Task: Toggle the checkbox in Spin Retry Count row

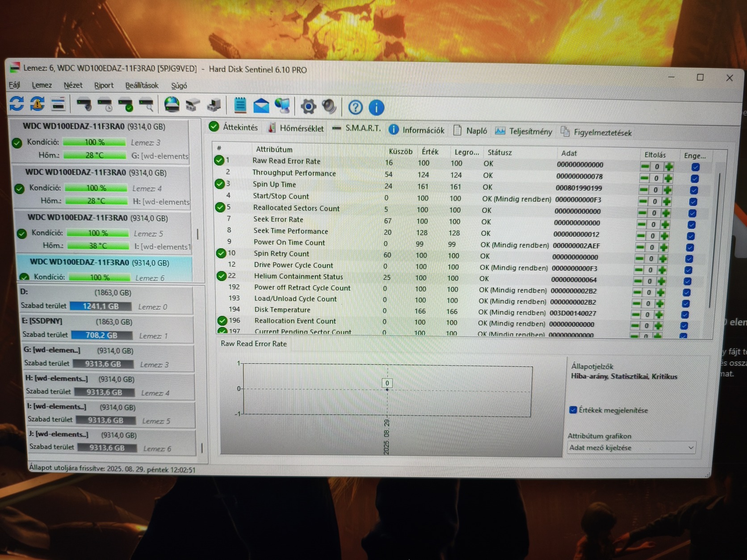Action: tap(689, 259)
